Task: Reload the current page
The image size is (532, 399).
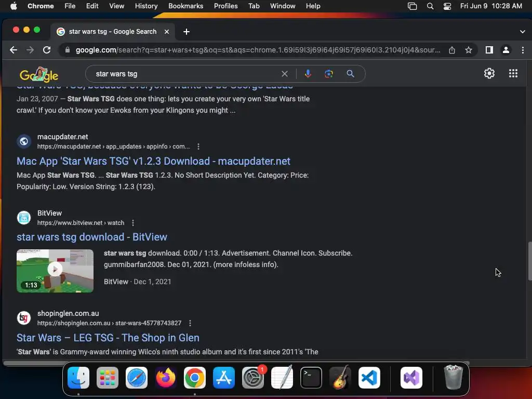Action: (x=47, y=50)
